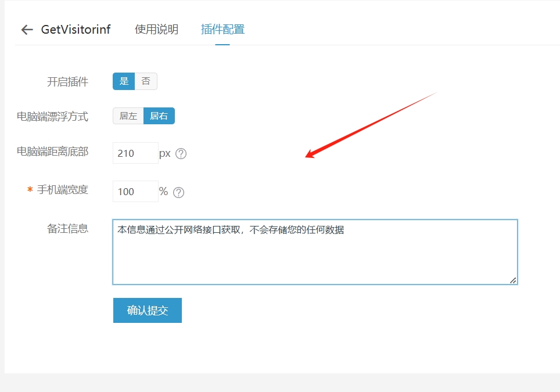
Task: Click the back arrow beside GetVisitorinf
Action: click(27, 30)
